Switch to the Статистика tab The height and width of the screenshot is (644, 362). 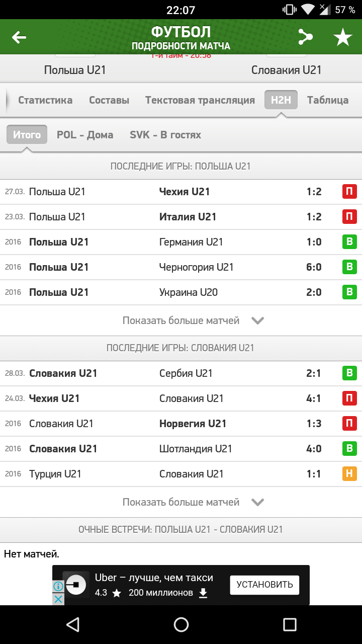pos(45,100)
